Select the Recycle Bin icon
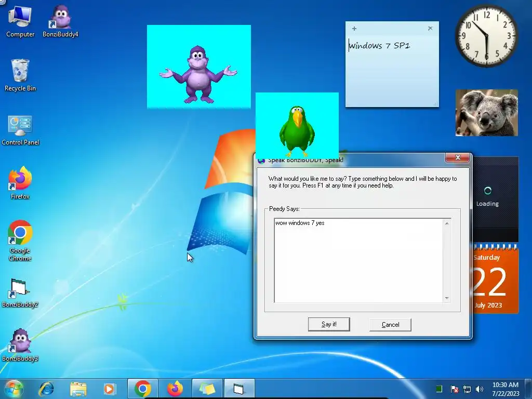The height and width of the screenshot is (399, 532). pyautogui.click(x=20, y=75)
